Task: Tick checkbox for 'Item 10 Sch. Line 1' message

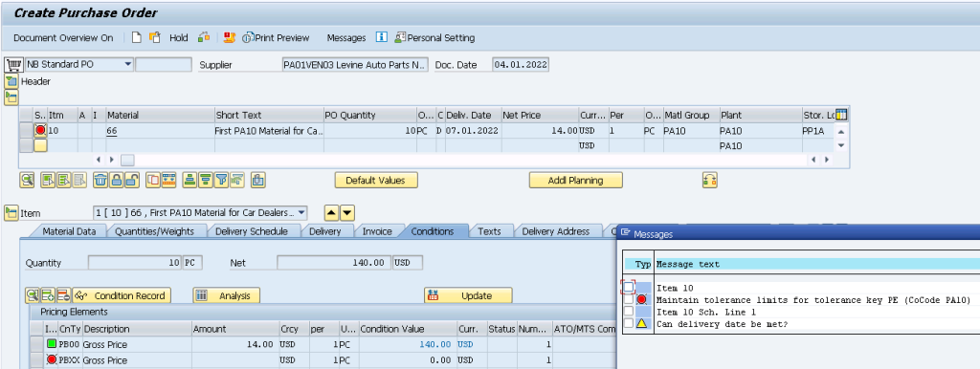Action: point(629,311)
